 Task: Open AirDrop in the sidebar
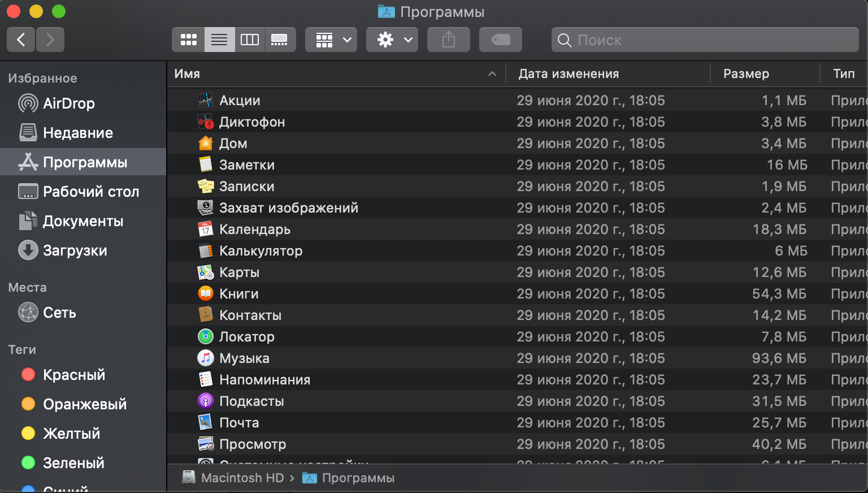point(83,103)
